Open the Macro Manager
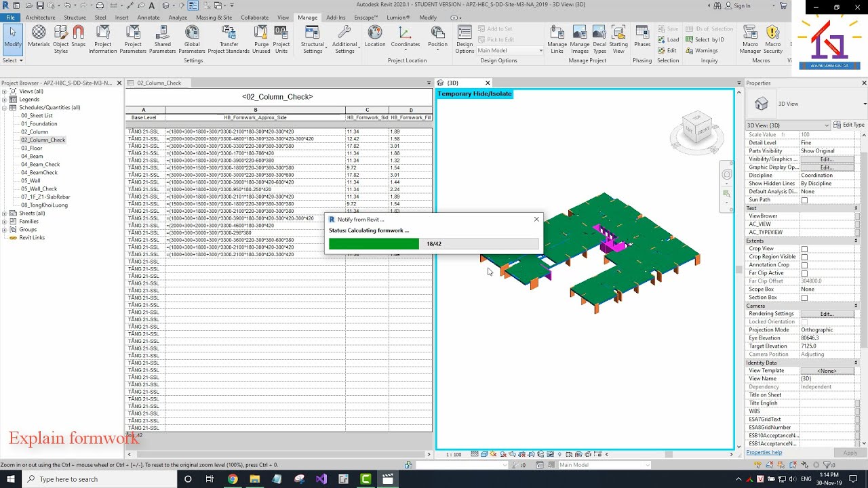 point(750,39)
